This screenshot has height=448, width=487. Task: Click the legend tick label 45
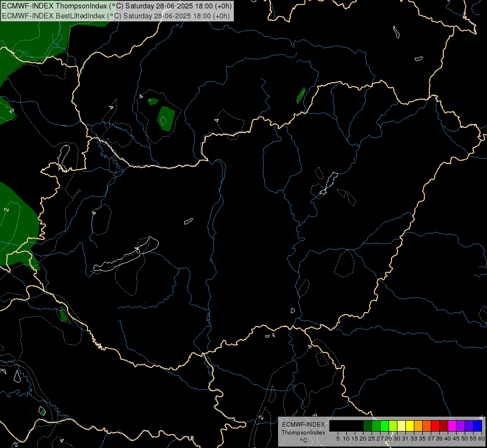(456, 439)
